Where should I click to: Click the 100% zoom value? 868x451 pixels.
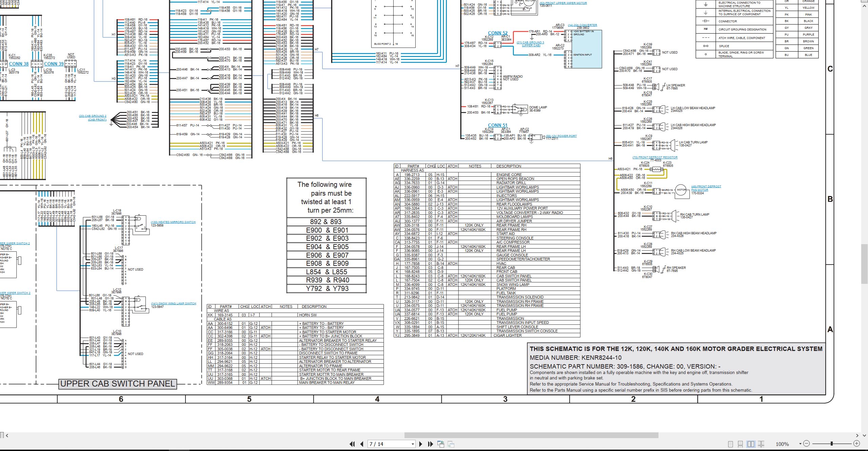pyautogui.click(x=782, y=444)
